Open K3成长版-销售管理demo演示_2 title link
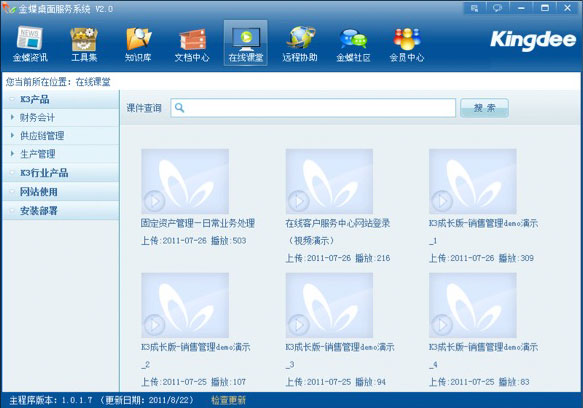 (196, 356)
